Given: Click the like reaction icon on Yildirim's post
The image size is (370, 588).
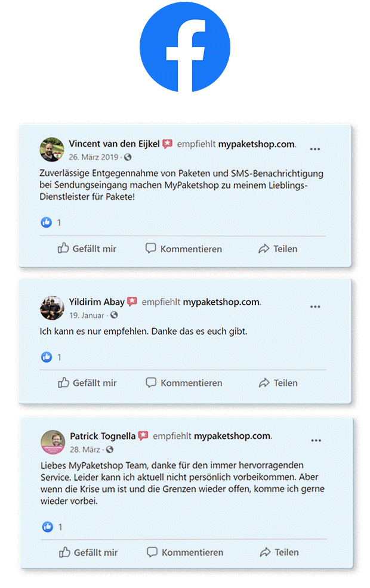Looking at the screenshot, I should 47,357.
